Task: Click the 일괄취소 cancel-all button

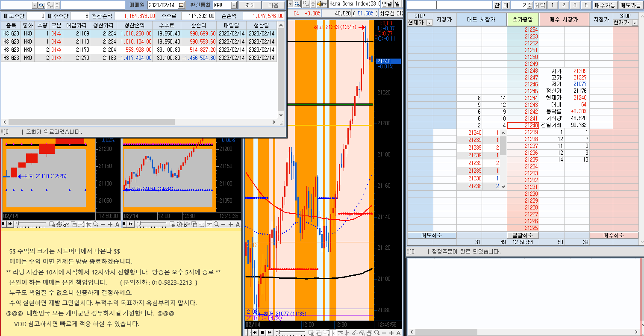Action: tap(523, 235)
